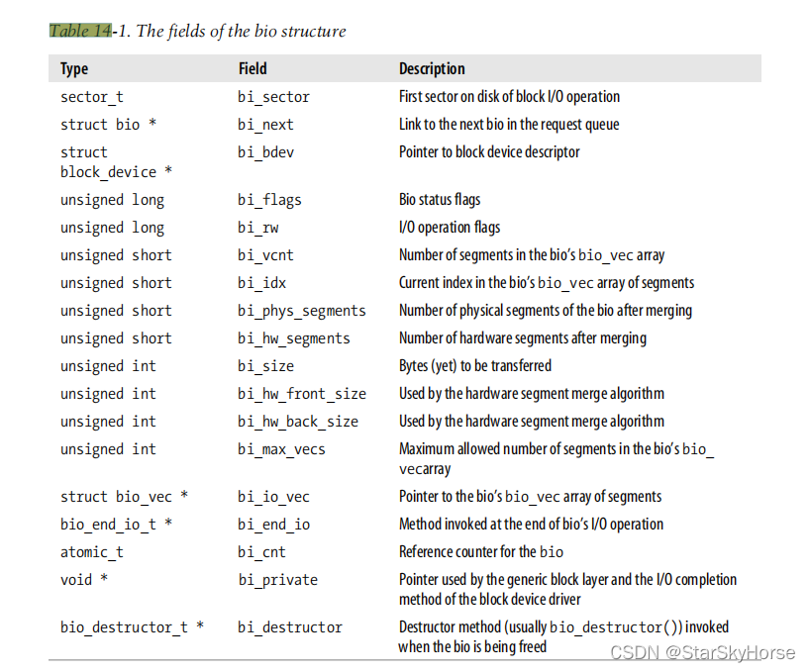Click the bi_idx field name
Screen dimensions: 810x672
coord(261,283)
